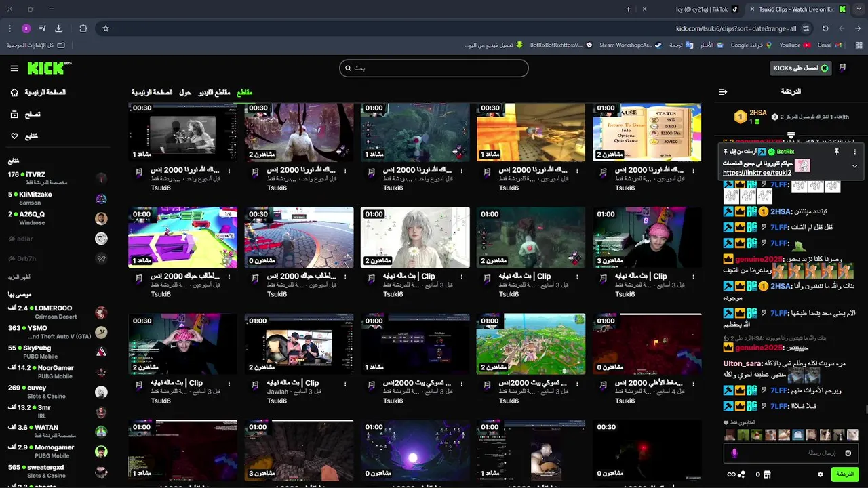
Task: Open a new browser tab
Action: click(x=628, y=9)
